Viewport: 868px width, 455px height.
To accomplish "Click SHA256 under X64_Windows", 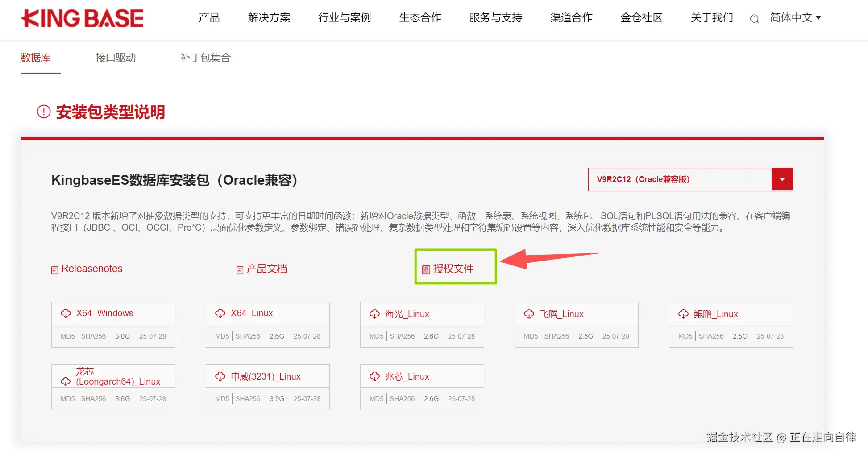I will click(93, 336).
